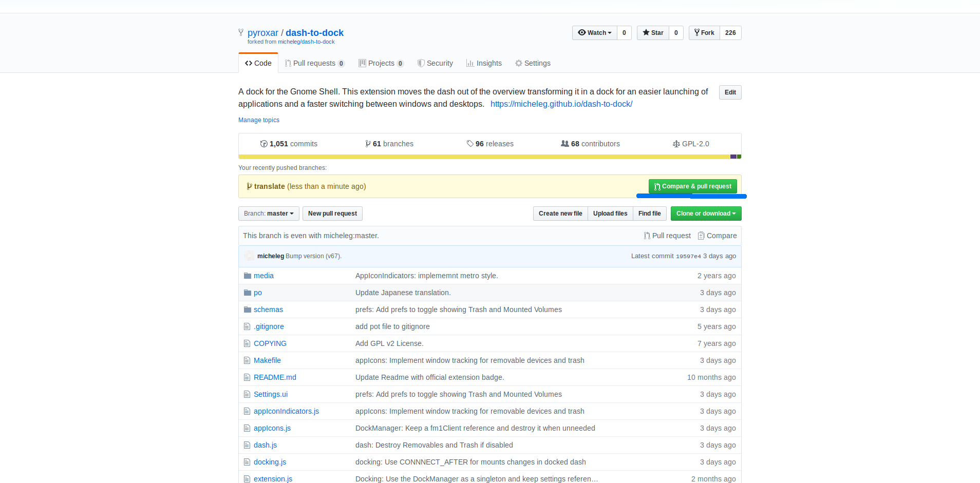Viewport: 980px width, 483px height.
Task: Click New pull request button
Action: click(332, 214)
